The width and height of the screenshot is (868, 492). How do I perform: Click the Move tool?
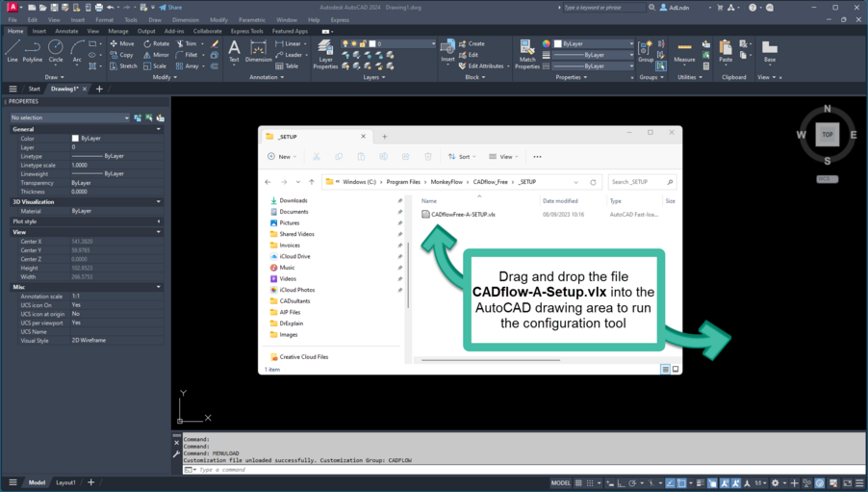pyautogui.click(x=122, y=43)
